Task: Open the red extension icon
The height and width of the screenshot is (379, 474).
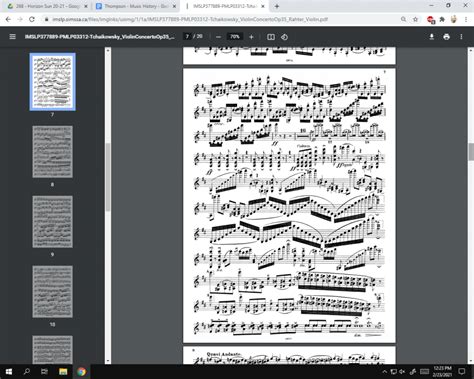Action: click(x=431, y=20)
